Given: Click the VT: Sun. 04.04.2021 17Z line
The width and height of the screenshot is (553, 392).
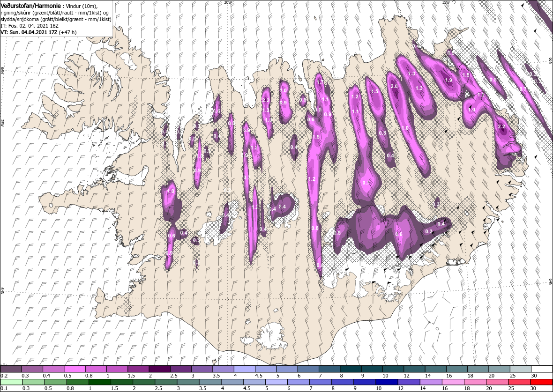Looking at the screenshot, I should (29, 32).
